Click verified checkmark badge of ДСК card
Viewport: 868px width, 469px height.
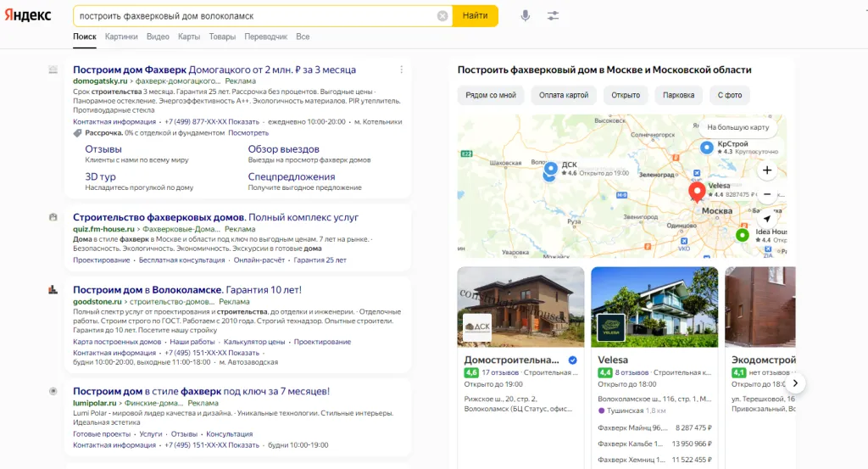coord(573,360)
